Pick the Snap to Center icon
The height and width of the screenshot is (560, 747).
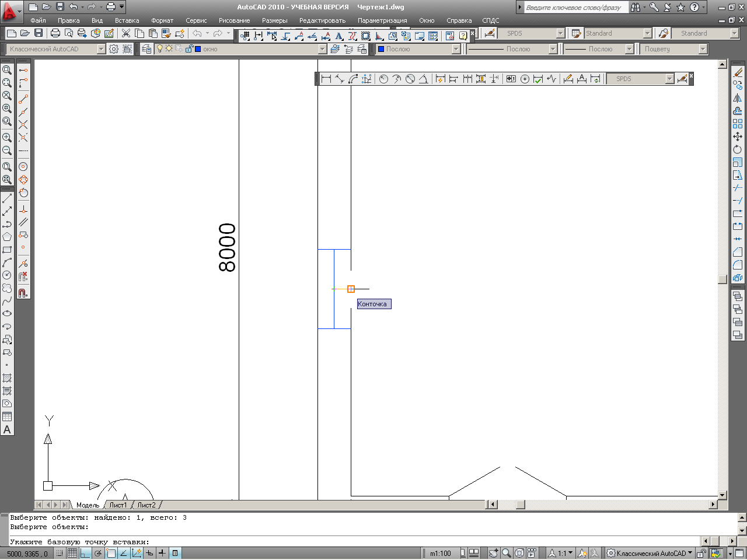[x=23, y=167]
